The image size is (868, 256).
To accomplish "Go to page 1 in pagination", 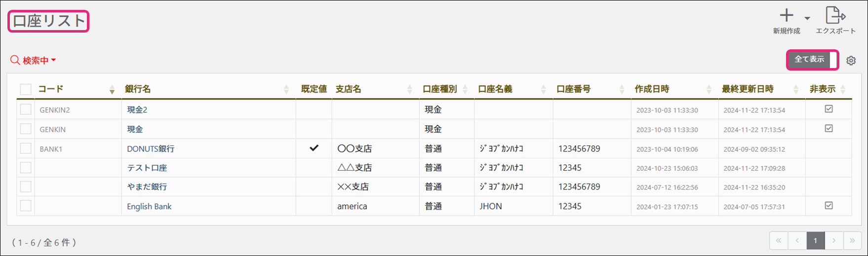I will click(x=815, y=241).
